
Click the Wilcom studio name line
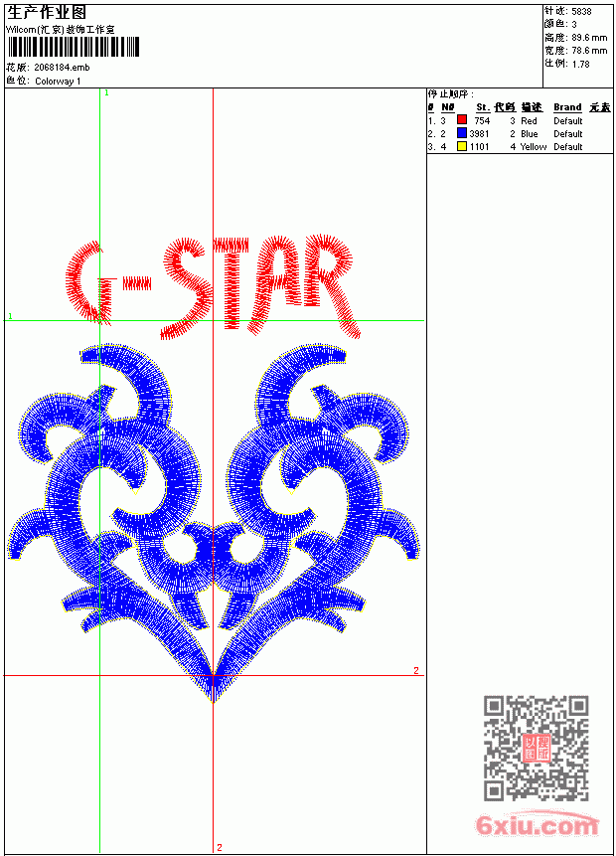tap(60, 30)
